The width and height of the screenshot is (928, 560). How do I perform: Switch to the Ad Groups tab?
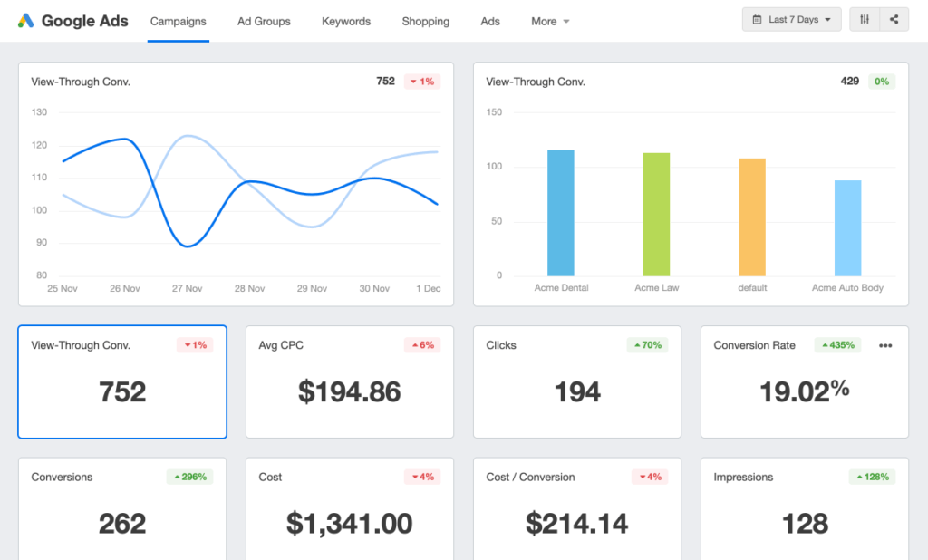coord(264,21)
